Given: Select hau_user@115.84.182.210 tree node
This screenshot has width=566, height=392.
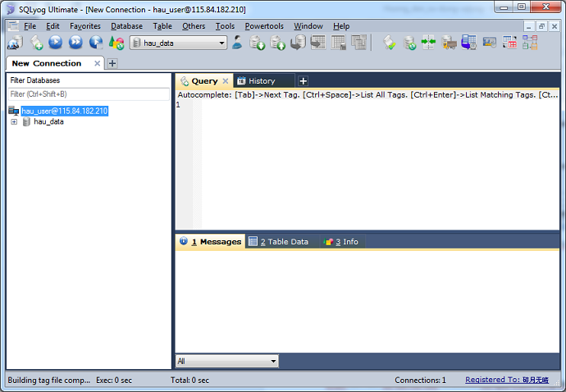Looking at the screenshot, I should pos(64,111).
